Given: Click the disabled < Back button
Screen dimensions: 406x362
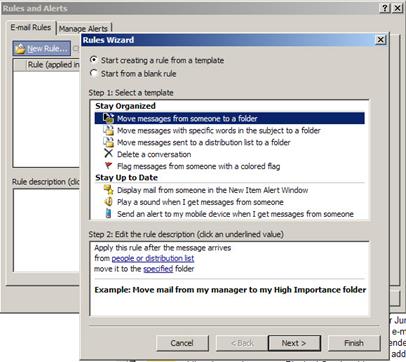Looking at the screenshot, I should coord(242,343).
